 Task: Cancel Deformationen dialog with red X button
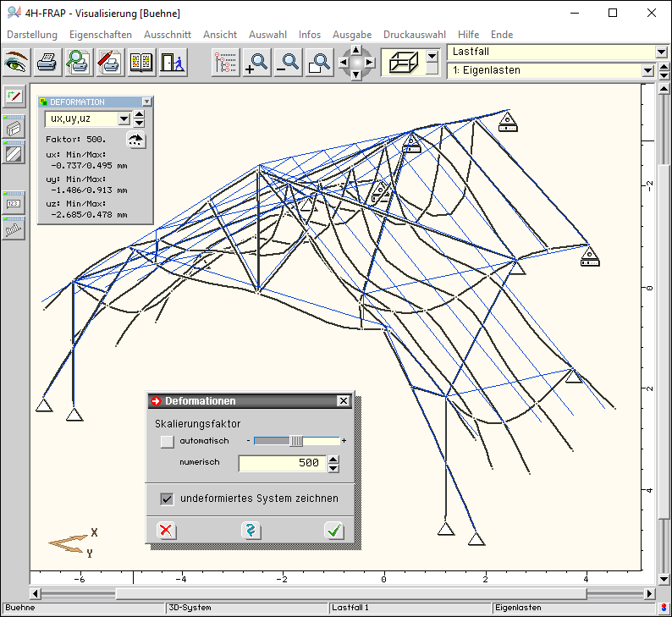166,531
